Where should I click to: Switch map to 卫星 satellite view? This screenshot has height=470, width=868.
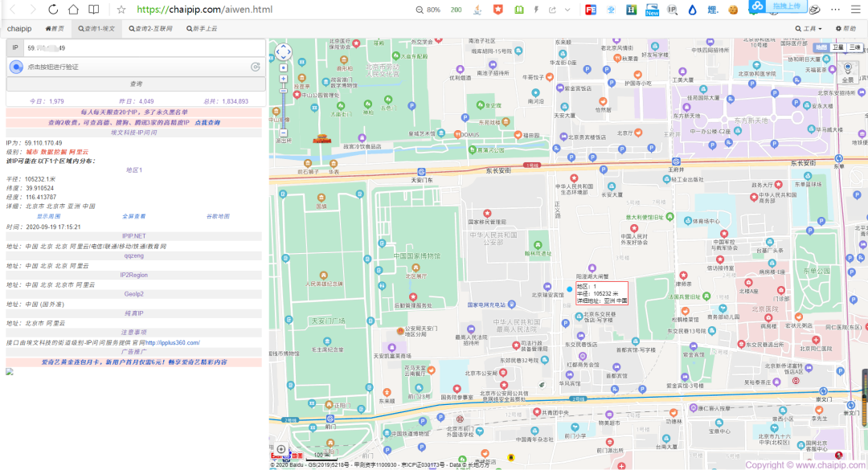(838, 47)
